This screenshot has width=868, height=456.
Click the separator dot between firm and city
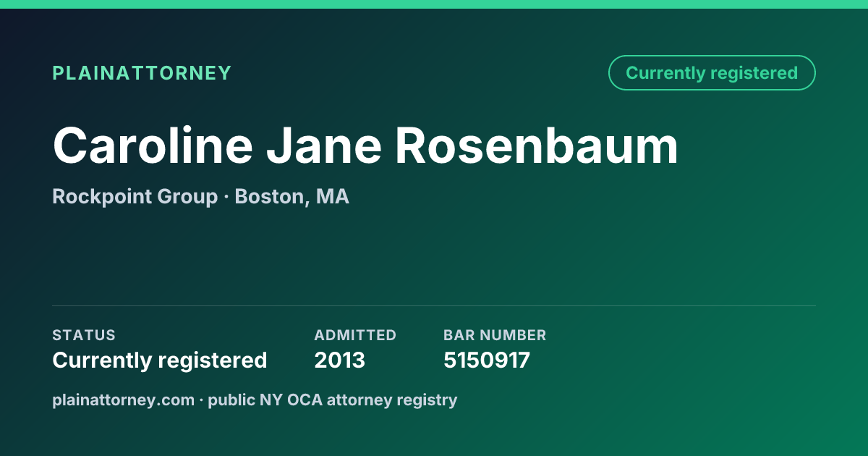pos(226,197)
